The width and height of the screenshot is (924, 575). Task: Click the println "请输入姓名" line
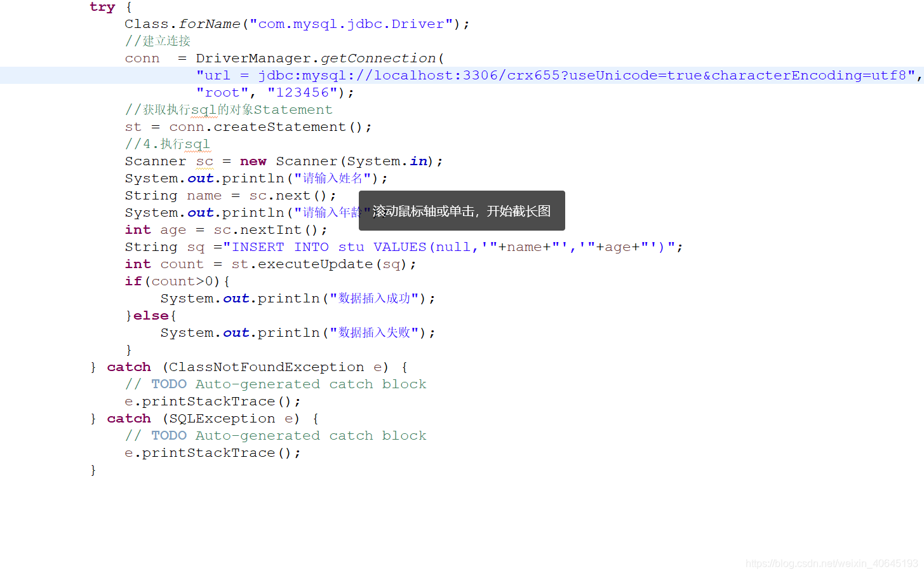click(x=256, y=179)
